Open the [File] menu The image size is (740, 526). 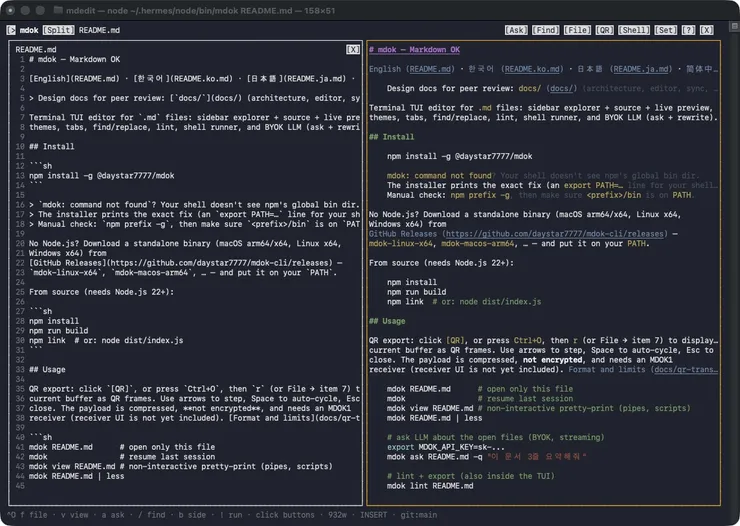tap(577, 30)
